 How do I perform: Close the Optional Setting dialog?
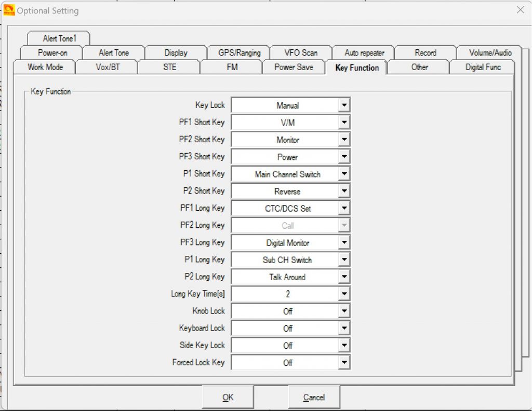pyautogui.click(x=520, y=10)
